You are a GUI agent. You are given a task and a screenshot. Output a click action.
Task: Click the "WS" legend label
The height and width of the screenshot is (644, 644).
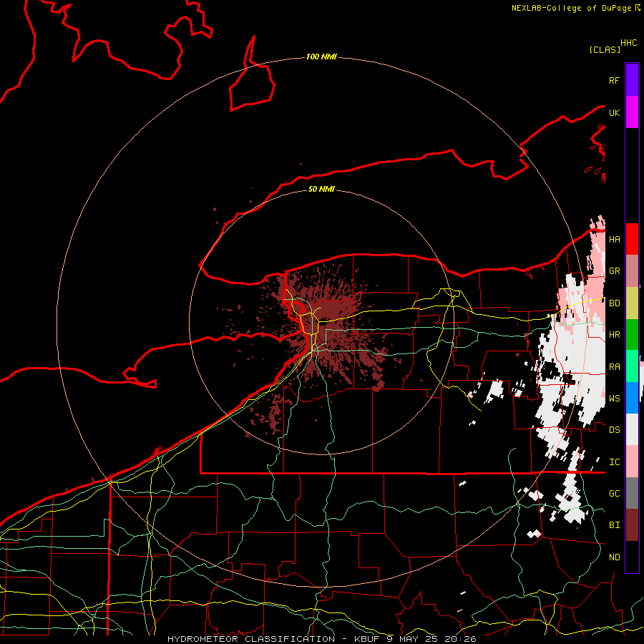tap(614, 399)
